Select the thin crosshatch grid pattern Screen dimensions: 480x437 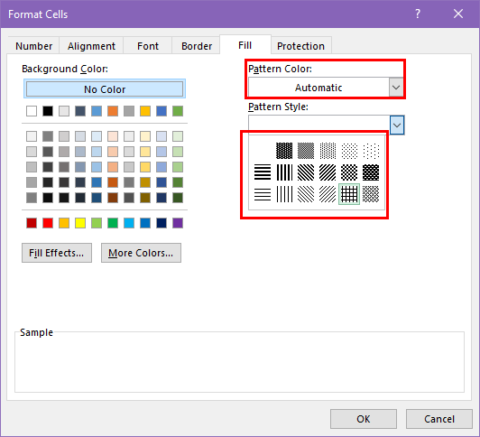point(349,194)
